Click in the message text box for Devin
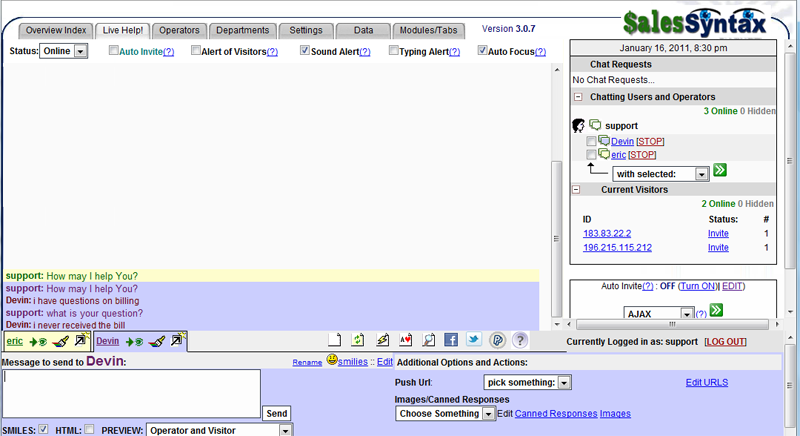 pos(132,394)
